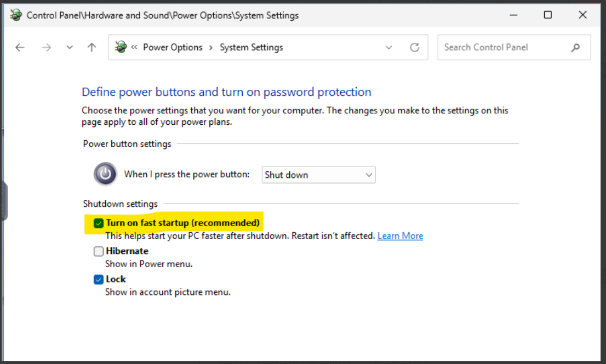Image resolution: width=606 pixels, height=364 pixels.
Task: Click the Control Panel icon in the title bar
Action: tap(16, 15)
